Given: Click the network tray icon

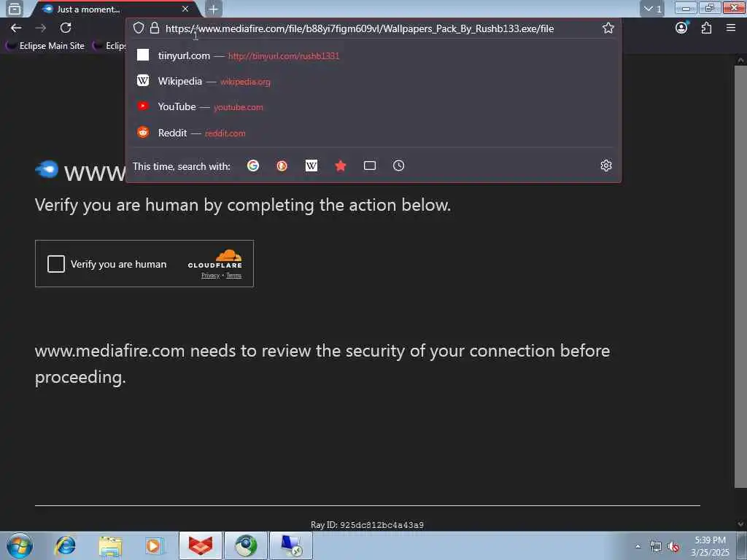Looking at the screenshot, I should pyautogui.click(x=656, y=546).
